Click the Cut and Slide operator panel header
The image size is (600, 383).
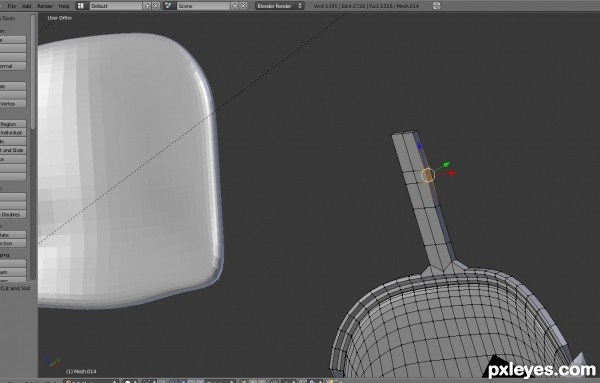(15, 288)
